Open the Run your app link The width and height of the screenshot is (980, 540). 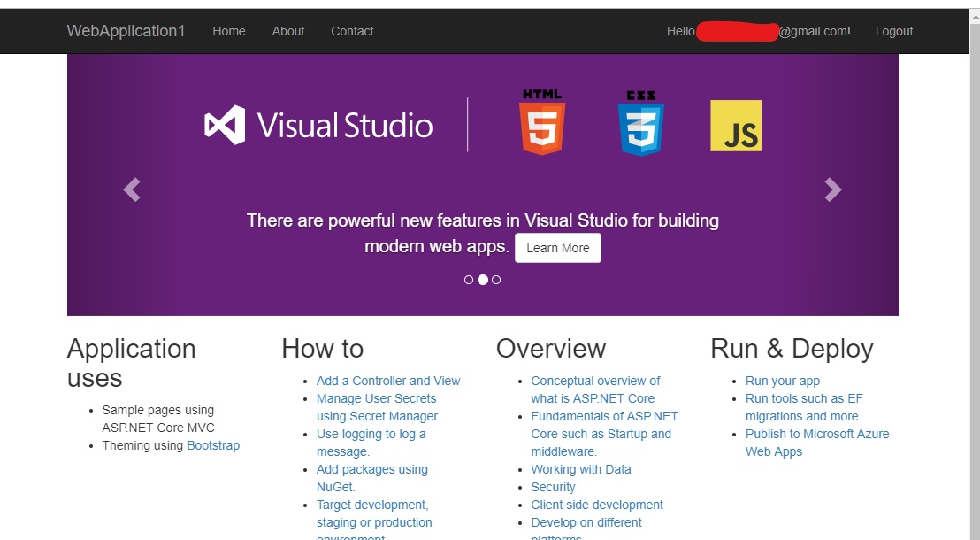click(783, 381)
